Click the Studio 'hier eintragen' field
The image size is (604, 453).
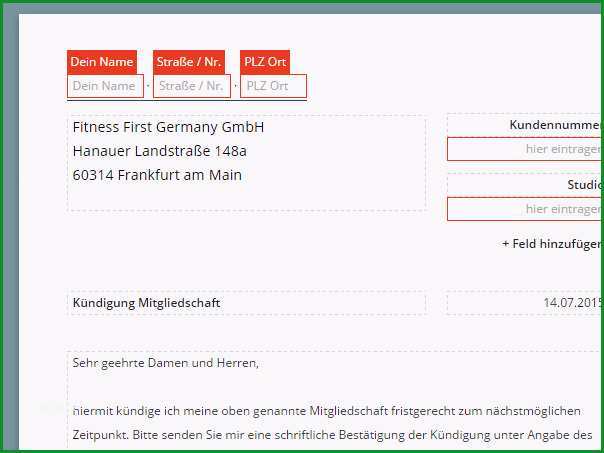(x=525, y=209)
